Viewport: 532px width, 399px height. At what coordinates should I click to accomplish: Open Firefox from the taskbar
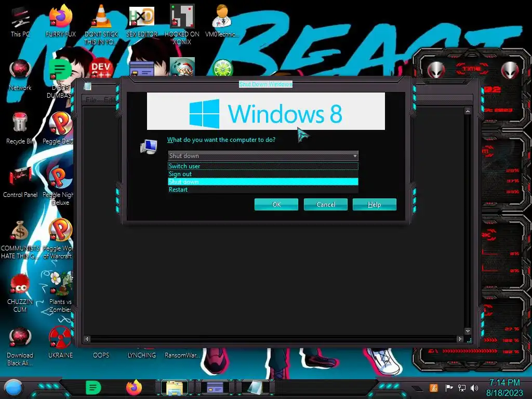[134, 388]
